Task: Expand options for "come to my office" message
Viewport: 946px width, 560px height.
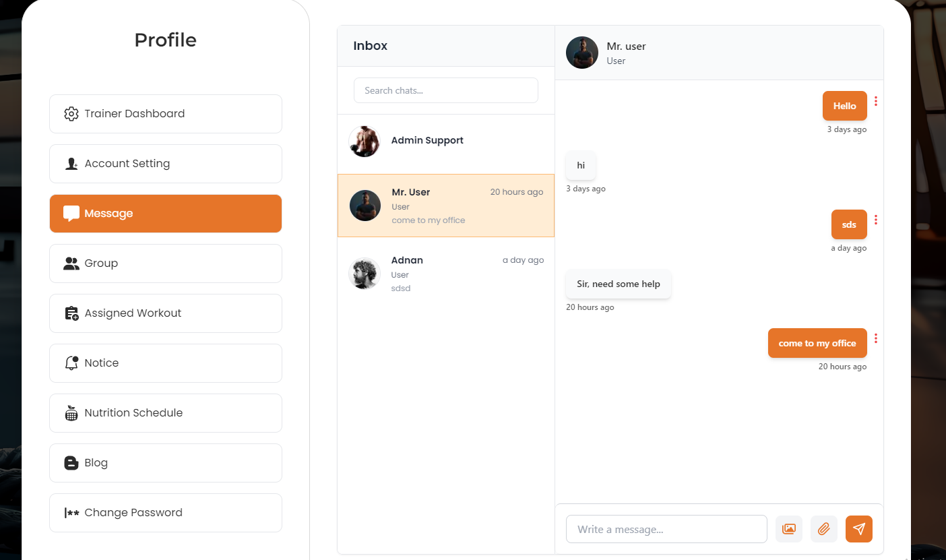Action: click(x=876, y=338)
